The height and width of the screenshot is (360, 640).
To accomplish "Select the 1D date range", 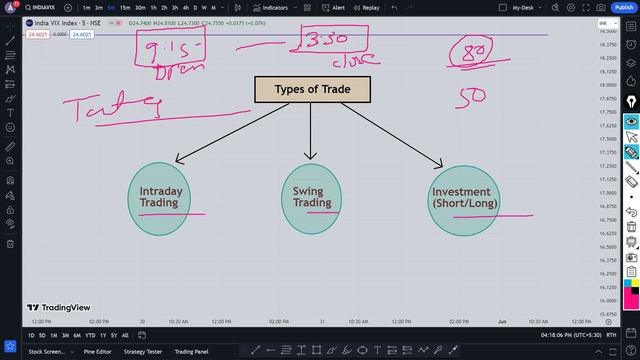I will tap(31, 336).
